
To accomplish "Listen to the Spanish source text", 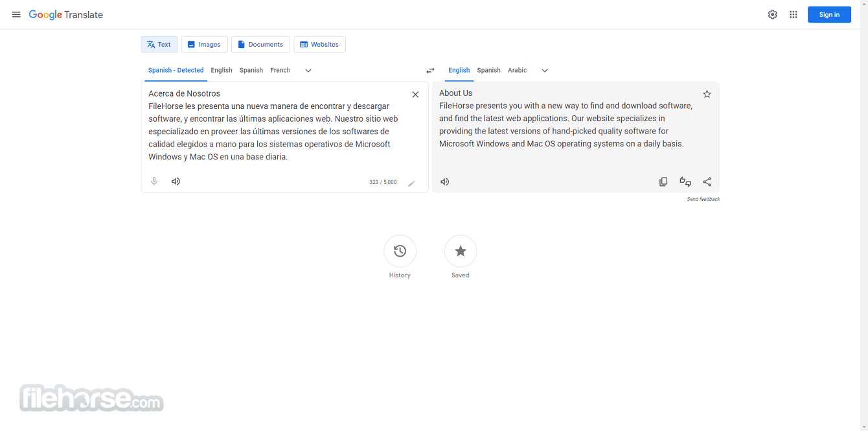I will point(176,181).
